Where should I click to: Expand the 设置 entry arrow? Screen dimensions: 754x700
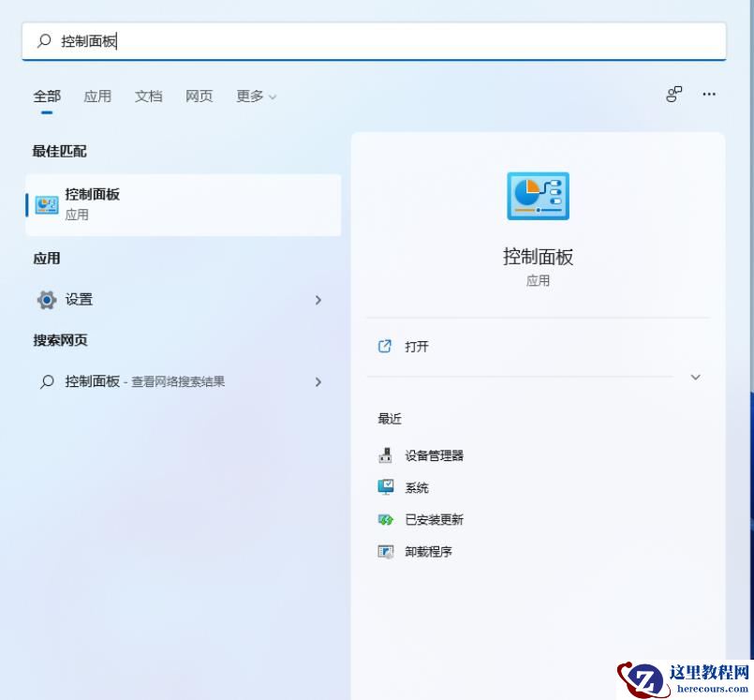318,299
